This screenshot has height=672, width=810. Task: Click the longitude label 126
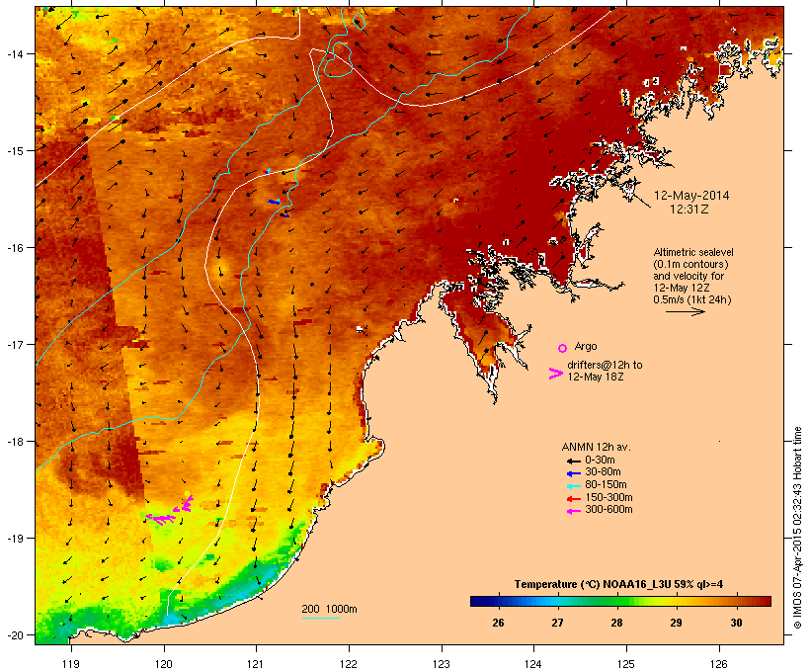(718, 664)
